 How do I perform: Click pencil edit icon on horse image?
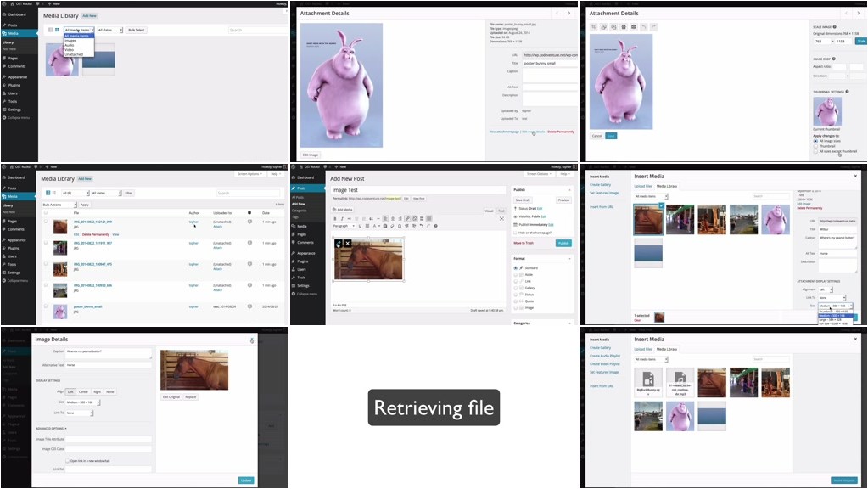tap(339, 243)
